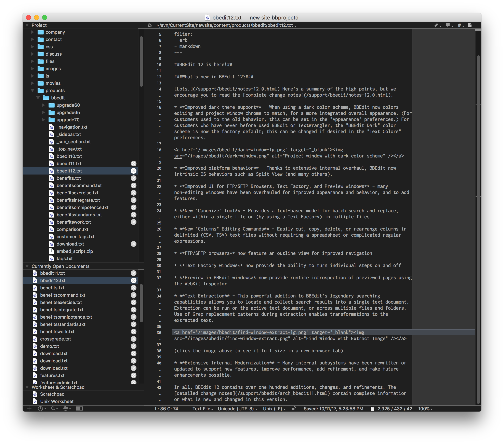Viewport: 504px width, 444px height.
Task: Select benefitsstandards.txt in Currently Open Documents
Action: coord(63,324)
